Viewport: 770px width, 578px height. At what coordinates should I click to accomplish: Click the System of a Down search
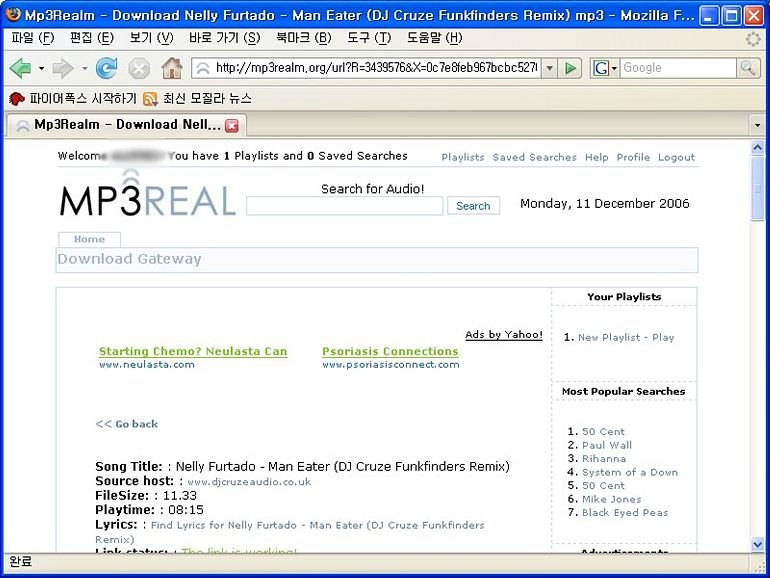630,472
